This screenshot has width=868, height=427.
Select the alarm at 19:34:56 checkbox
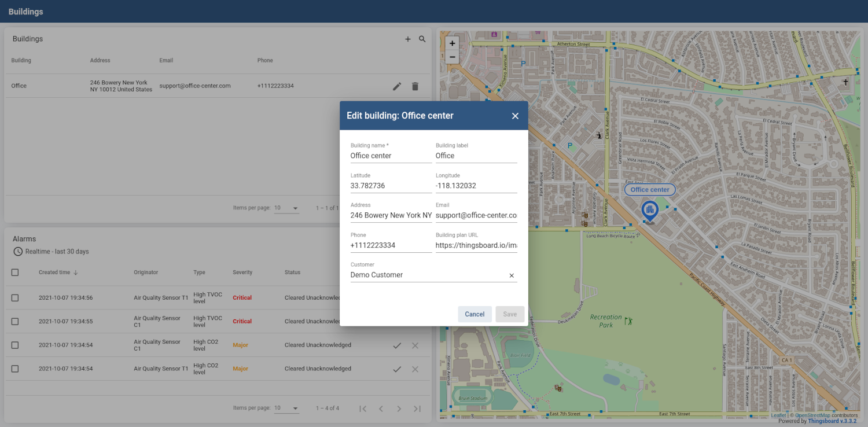(15, 298)
